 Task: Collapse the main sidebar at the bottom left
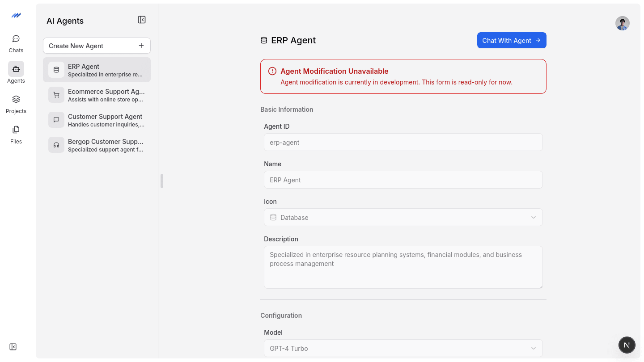click(x=13, y=347)
